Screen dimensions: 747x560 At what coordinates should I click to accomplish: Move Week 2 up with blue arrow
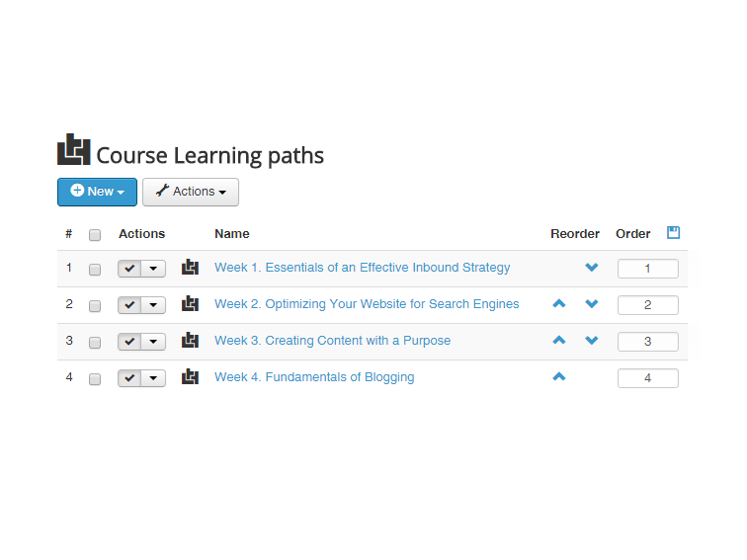pos(559,303)
